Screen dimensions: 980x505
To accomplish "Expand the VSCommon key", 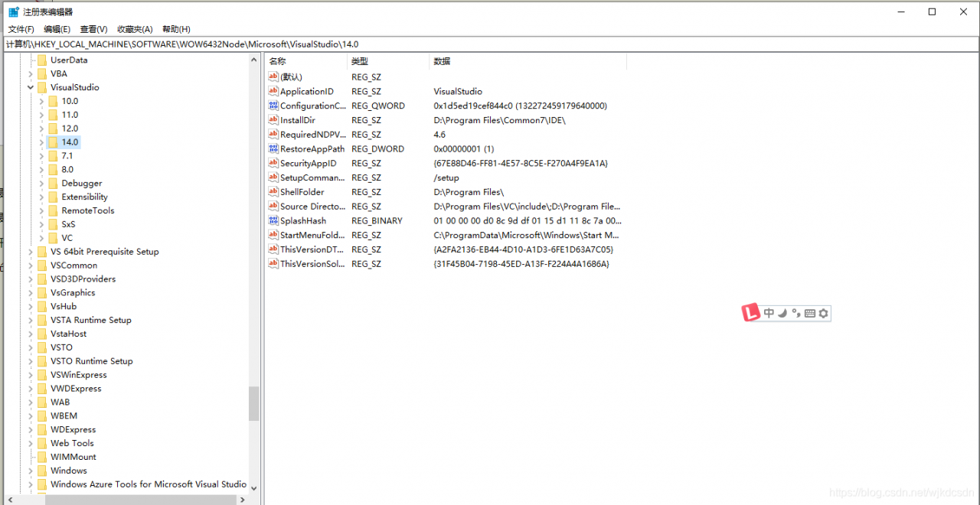I will (31, 266).
